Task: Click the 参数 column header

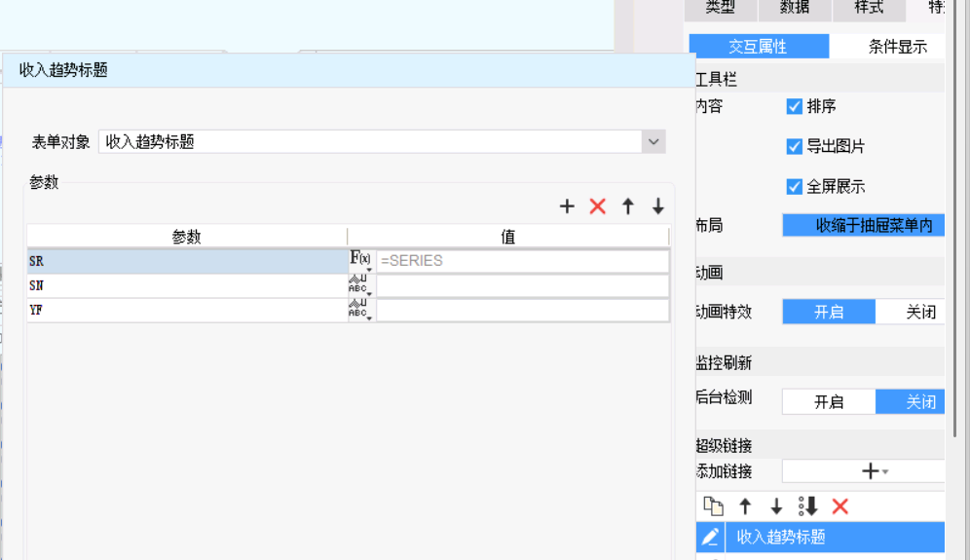Action: [x=187, y=237]
